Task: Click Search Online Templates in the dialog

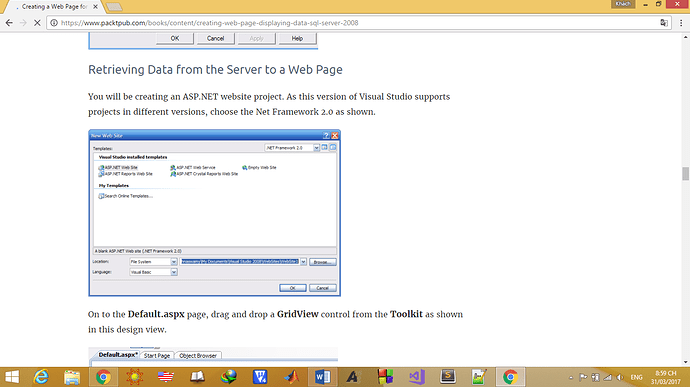Action: [125, 196]
